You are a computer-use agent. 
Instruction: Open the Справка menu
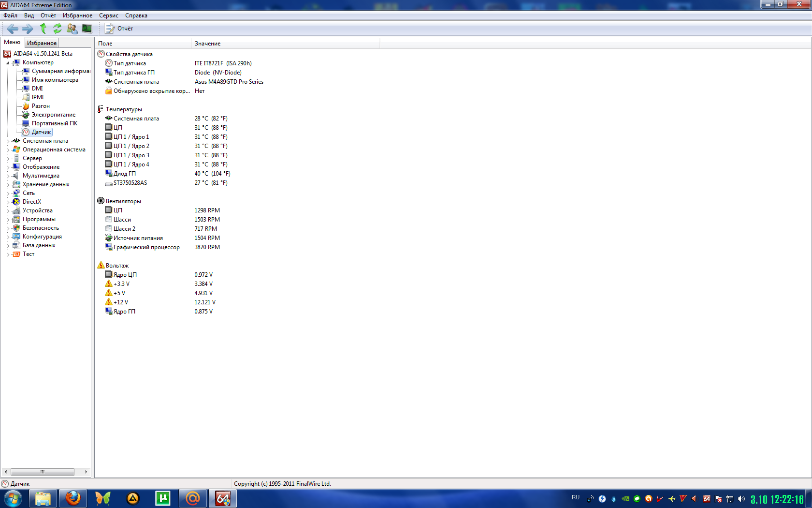click(136, 15)
